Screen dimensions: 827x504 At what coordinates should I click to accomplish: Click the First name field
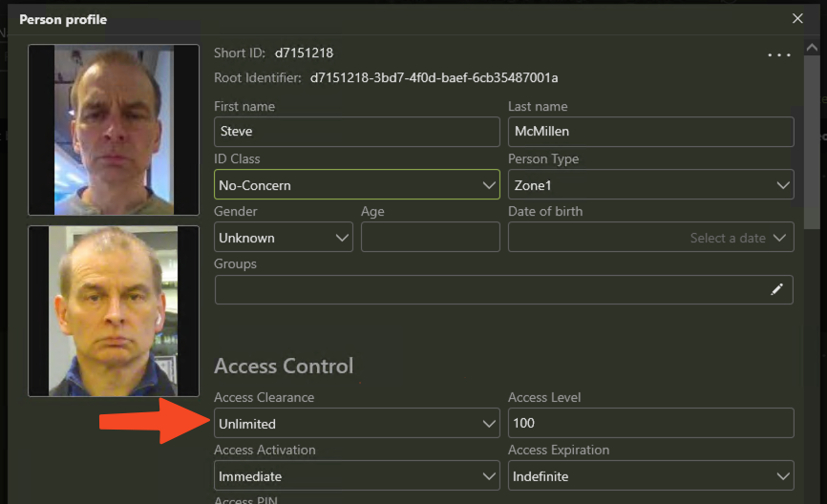coord(356,132)
